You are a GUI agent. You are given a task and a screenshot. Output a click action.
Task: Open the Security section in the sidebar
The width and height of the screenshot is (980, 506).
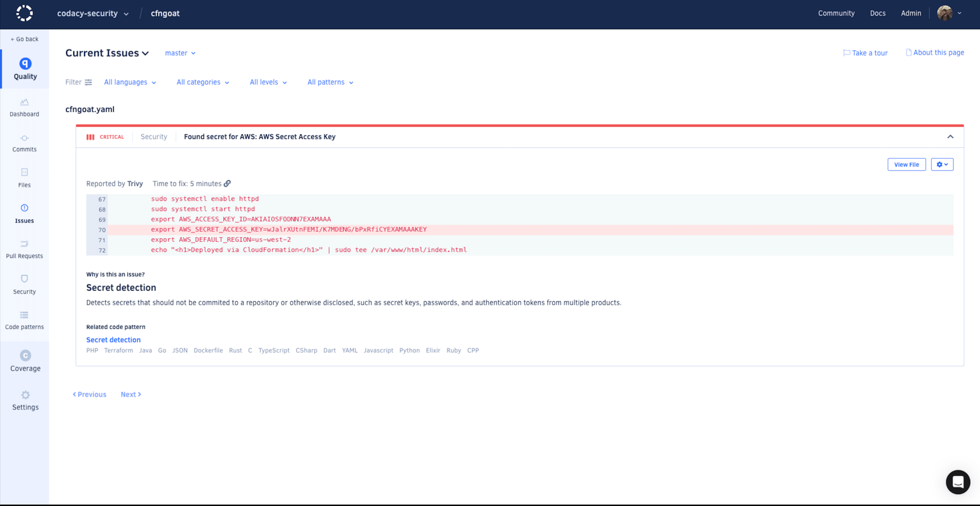24,284
